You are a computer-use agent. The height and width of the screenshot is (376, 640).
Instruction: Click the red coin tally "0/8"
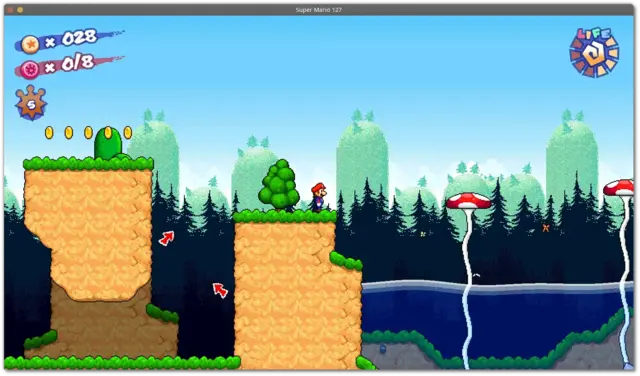point(78,63)
